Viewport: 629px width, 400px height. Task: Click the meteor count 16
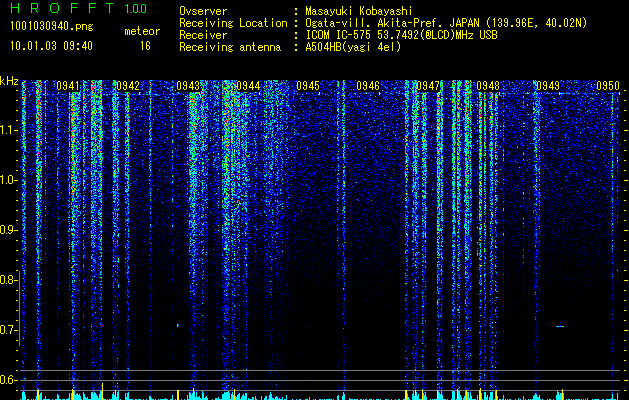click(145, 46)
